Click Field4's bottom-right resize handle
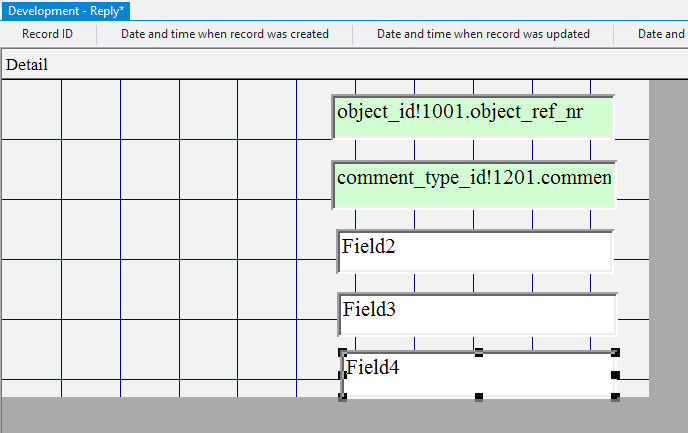The height and width of the screenshot is (433, 688). (x=615, y=397)
